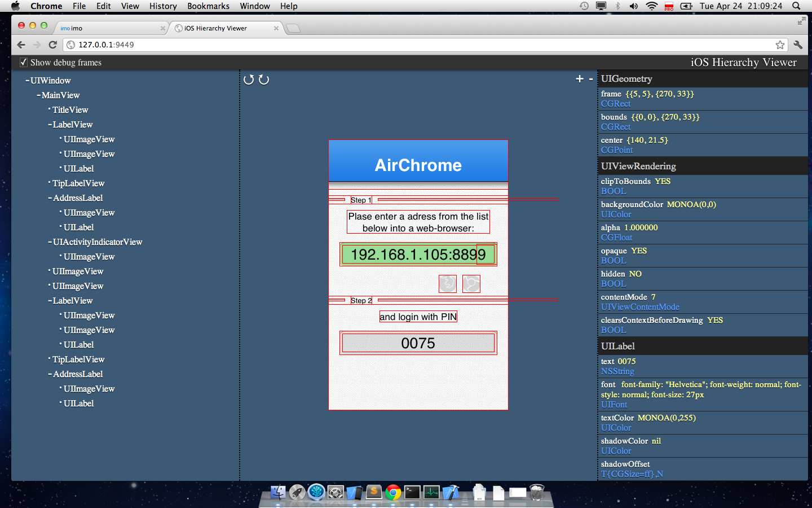812x508 pixels.
Task: Select the 'and login with PIN' label
Action: pos(418,317)
